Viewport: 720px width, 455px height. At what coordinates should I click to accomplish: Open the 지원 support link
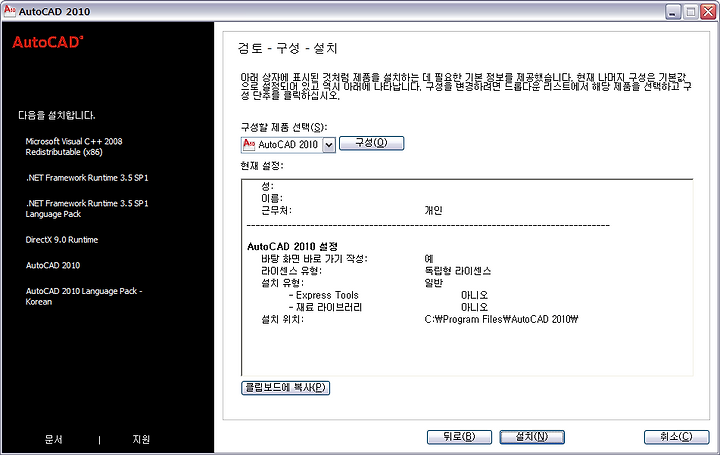[x=141, y=439]
